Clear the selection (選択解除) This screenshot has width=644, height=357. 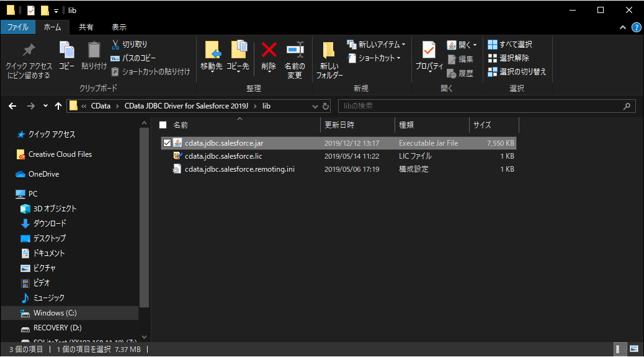(509, 58)
